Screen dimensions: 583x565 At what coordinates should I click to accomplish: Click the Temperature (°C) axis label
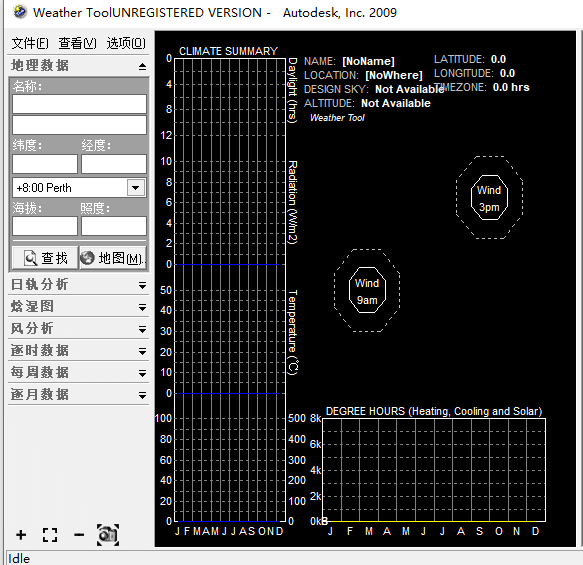coord(293,333)
